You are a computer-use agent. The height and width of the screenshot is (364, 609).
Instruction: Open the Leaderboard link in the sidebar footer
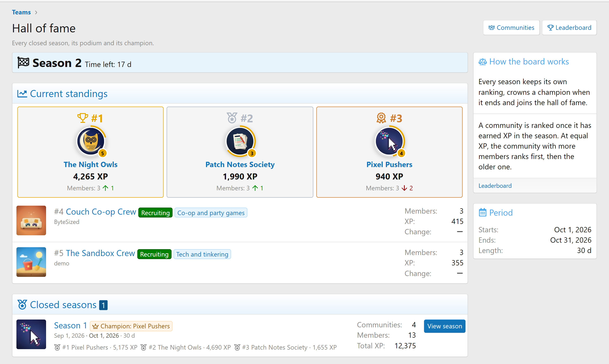pos(495,186)
